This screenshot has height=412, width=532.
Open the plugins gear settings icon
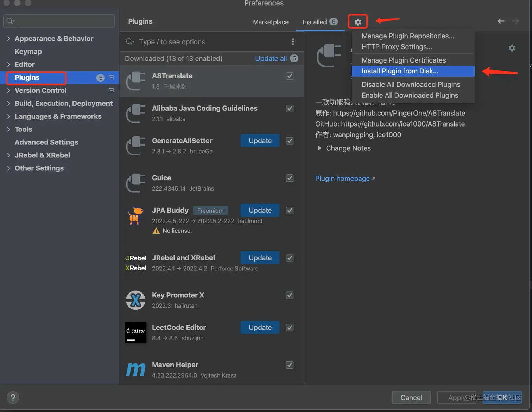tap(358, 22)
